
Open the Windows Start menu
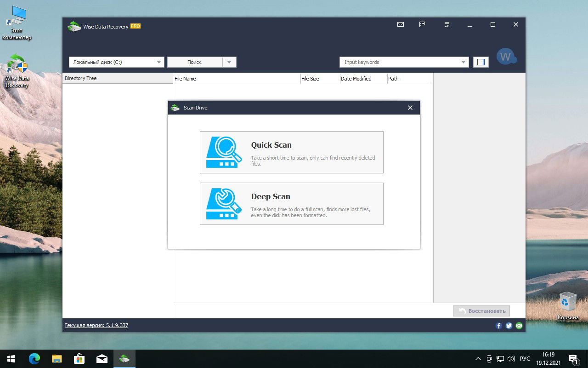tap(11, 358)
